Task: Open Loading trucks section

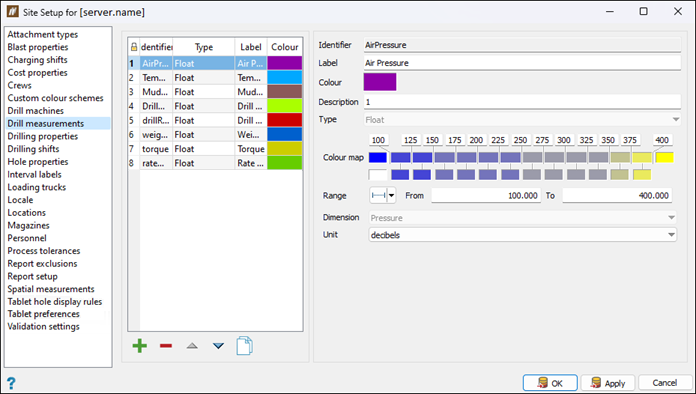Action: point(36,187)
